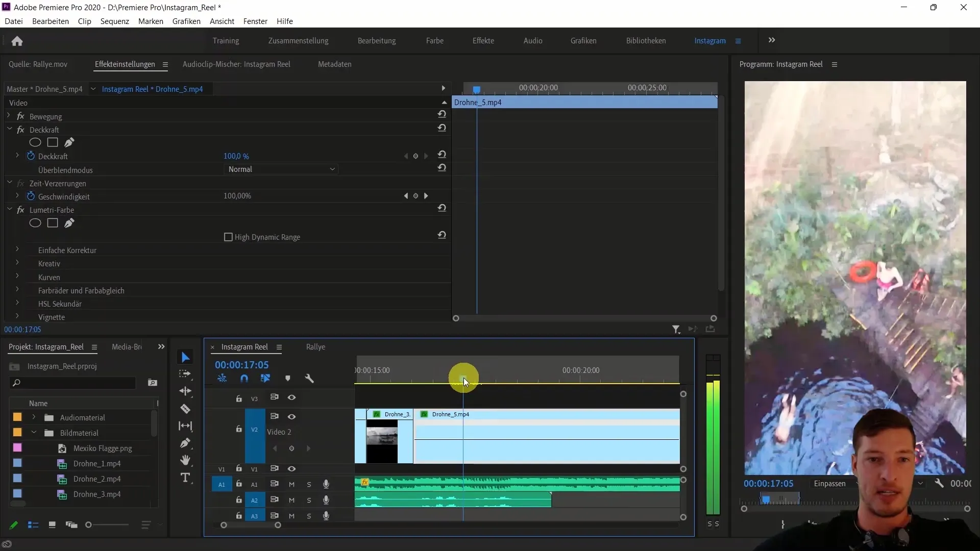Open the Fenster menu

[x=255, y=21]
